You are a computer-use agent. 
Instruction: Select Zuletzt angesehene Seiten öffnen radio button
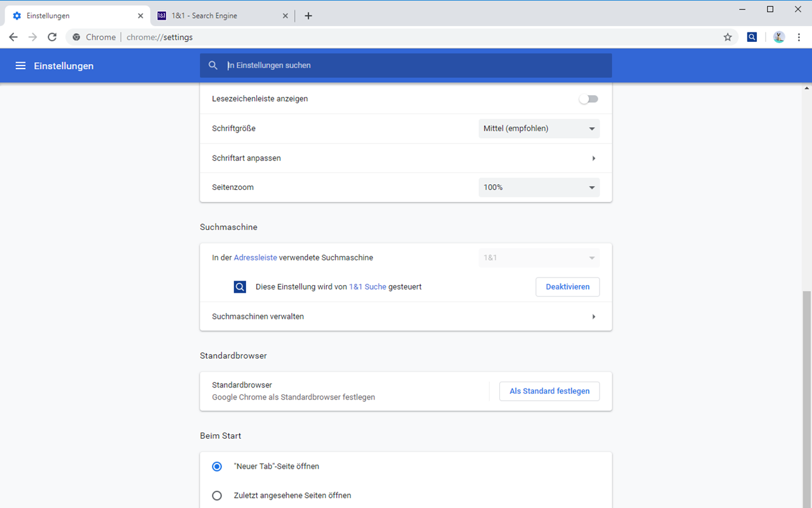coord(217,495)
